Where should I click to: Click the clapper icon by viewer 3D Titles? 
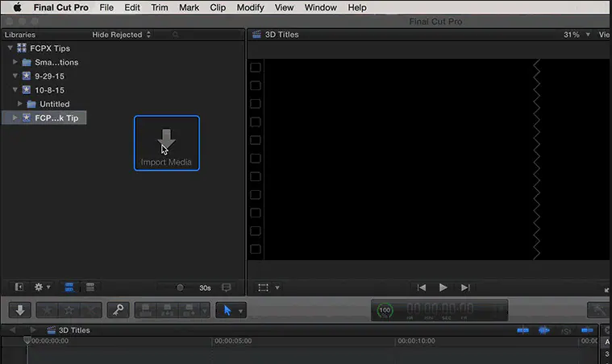[x=256, y=35]
